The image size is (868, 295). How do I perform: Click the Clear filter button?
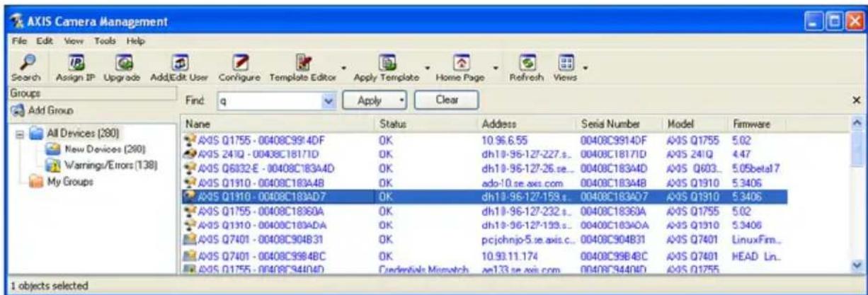[445, 101]
